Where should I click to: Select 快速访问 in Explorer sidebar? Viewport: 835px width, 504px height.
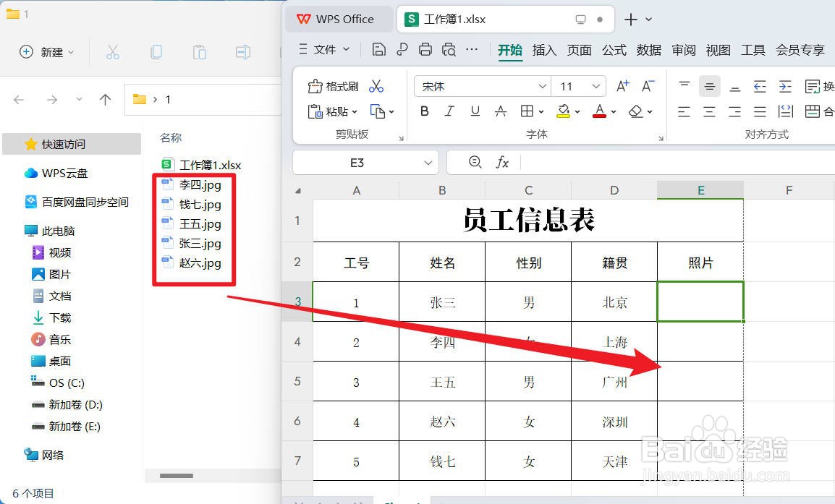tap(72, 144)
